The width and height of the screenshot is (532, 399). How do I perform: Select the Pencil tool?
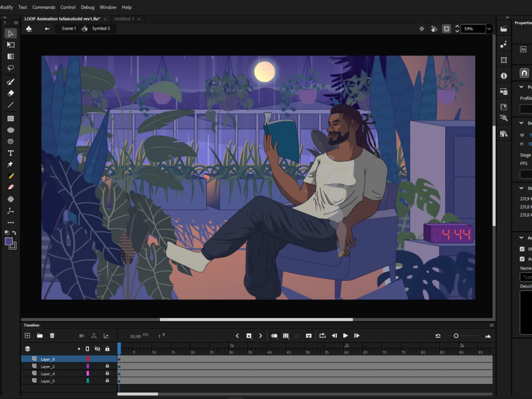pyautogui.click(x=11, y=176)
